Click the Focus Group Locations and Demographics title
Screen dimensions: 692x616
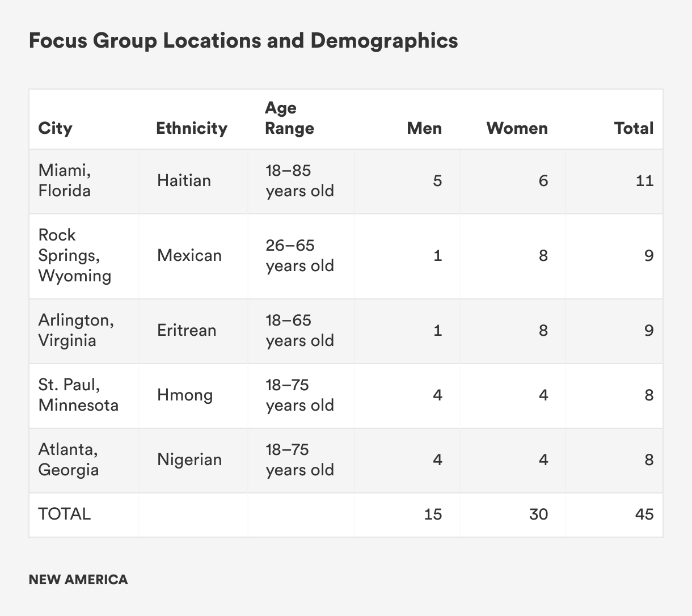[x=243, y=41]
